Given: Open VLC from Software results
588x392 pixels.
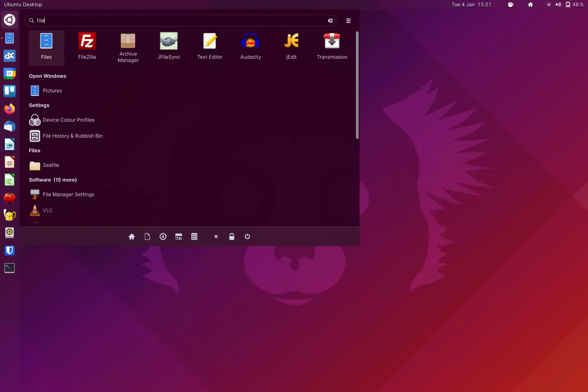Looking at the screenshot, I should point(41,210).
